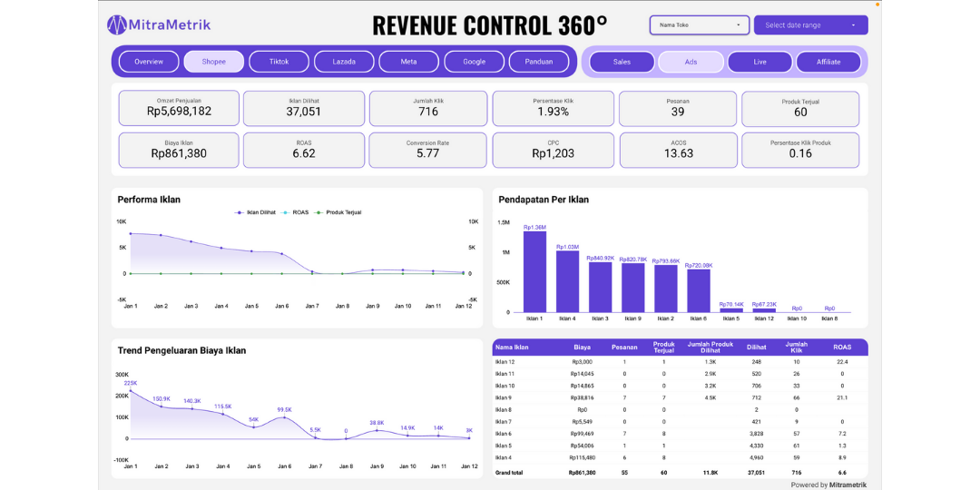This screenshot has height=490, width=980.
Task: Go to the Meta tab
Action: [x=409, y=62]
